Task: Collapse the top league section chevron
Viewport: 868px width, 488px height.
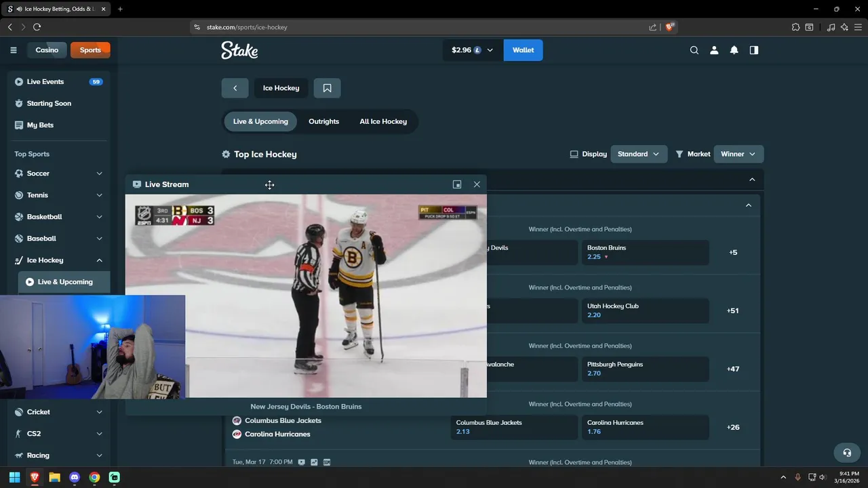Action: pyautogui.click(x=752, y=180)
